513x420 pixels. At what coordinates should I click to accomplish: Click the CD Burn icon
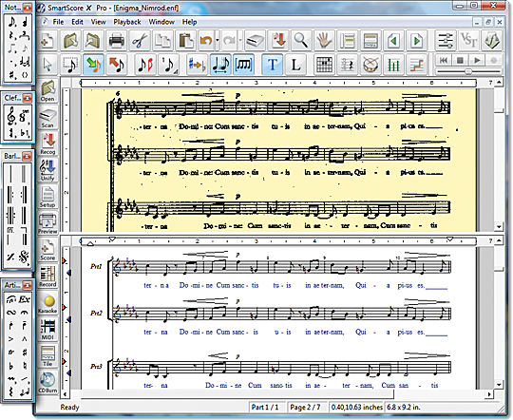[47, 382]
